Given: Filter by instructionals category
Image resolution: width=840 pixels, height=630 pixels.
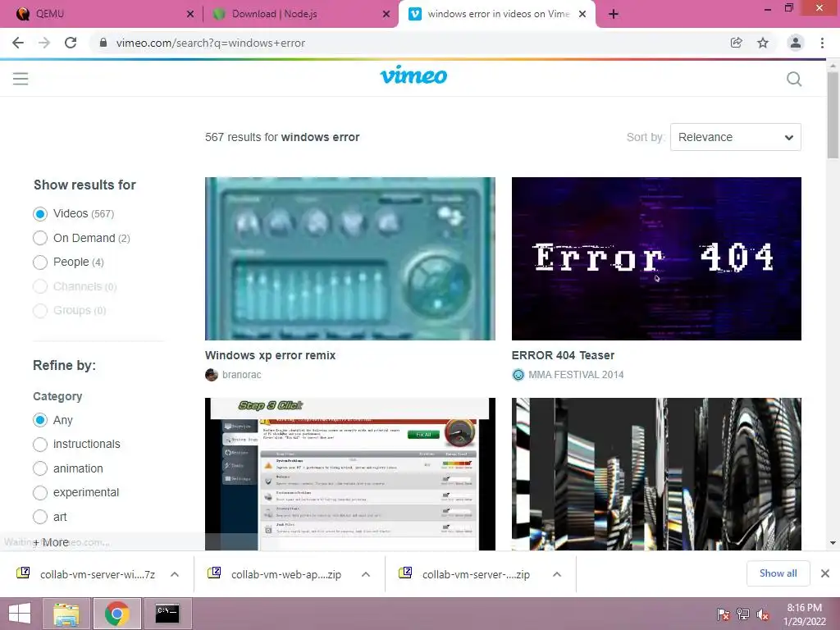Looking at the screenshot, I should (40, 444).
